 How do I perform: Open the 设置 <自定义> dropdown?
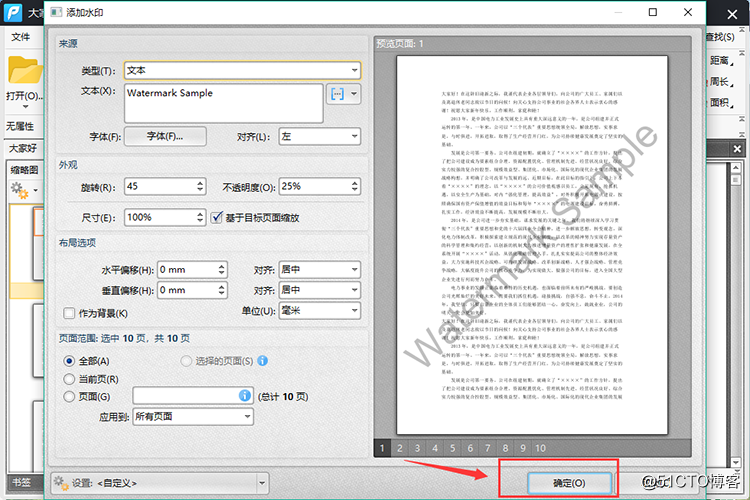(x=160, y=483)
